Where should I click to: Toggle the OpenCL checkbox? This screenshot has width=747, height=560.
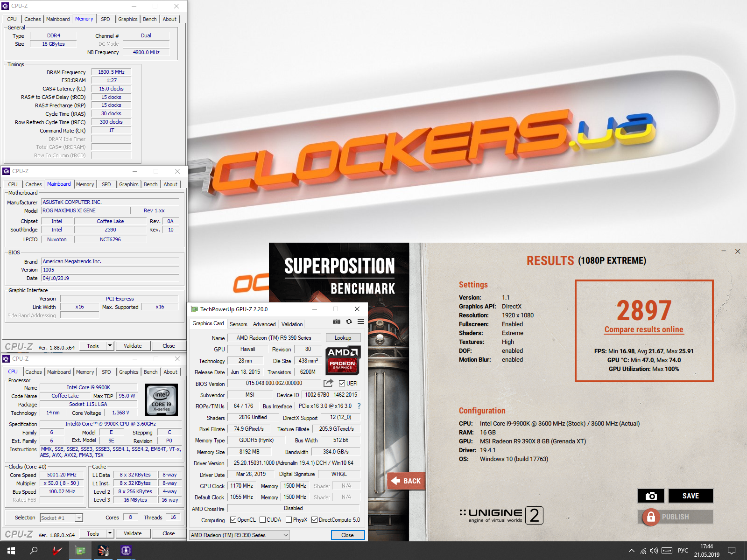coord(233,519)
